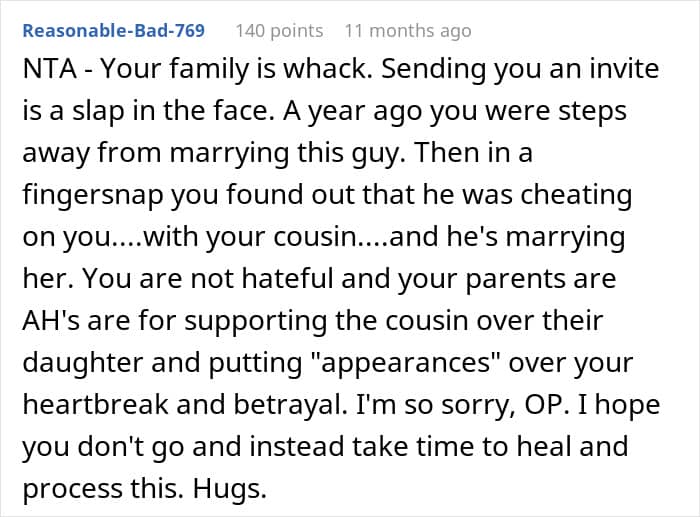The image size is (700, 517).
Task: Click the abbreviation AH's in the comment
Action: pos(51,321)
